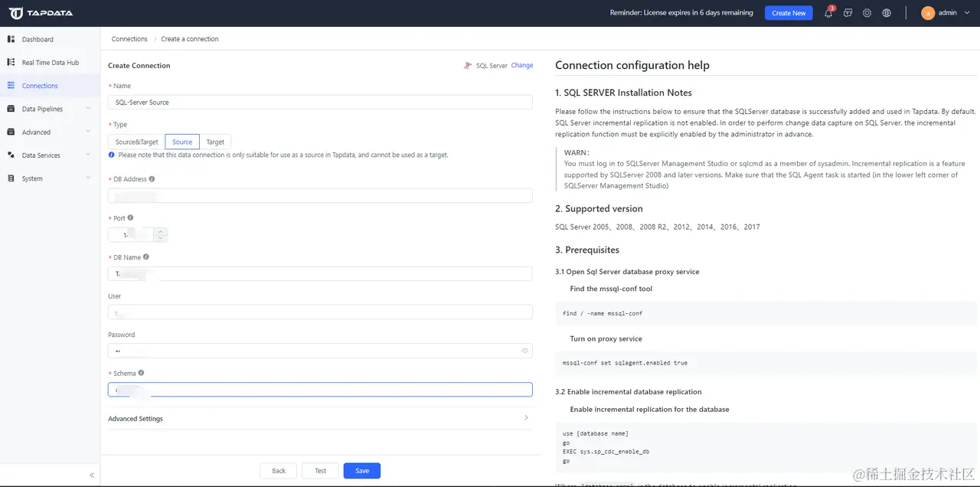
Task: Click the 'find / -name mssql-conf' code line
Action: coord(603,313)
